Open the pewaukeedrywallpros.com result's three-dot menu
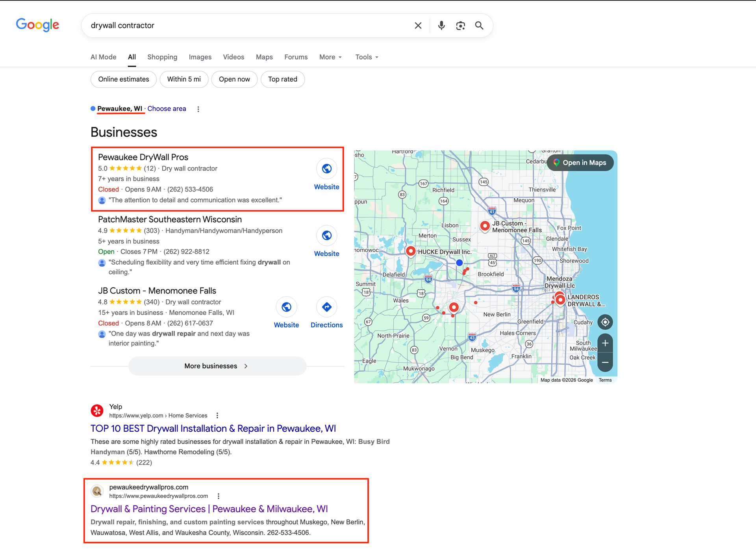Screen dimensions: 756x553 point(219,496)
